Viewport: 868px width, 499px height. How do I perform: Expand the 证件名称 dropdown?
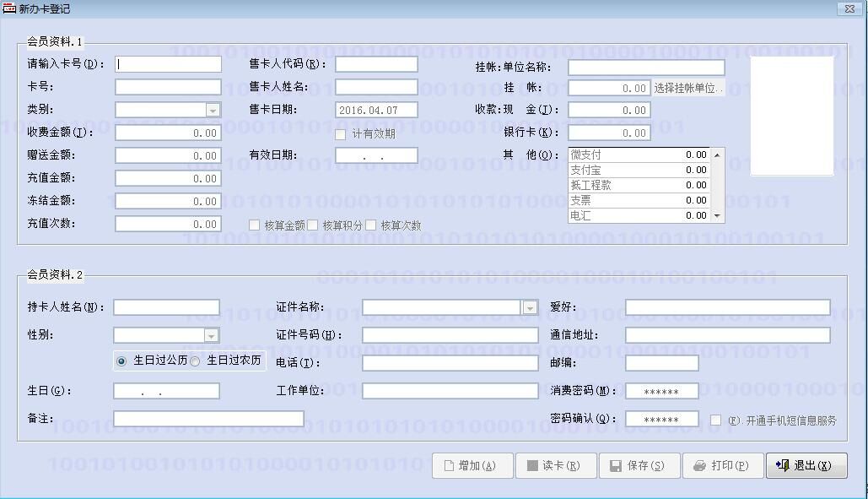[530, 308]
